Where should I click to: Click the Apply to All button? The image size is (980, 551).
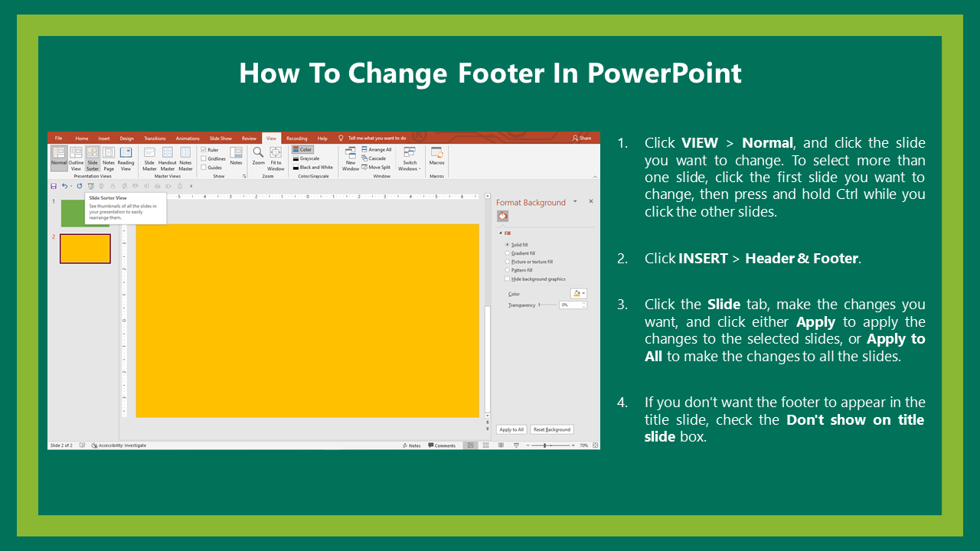pos(511,429)
